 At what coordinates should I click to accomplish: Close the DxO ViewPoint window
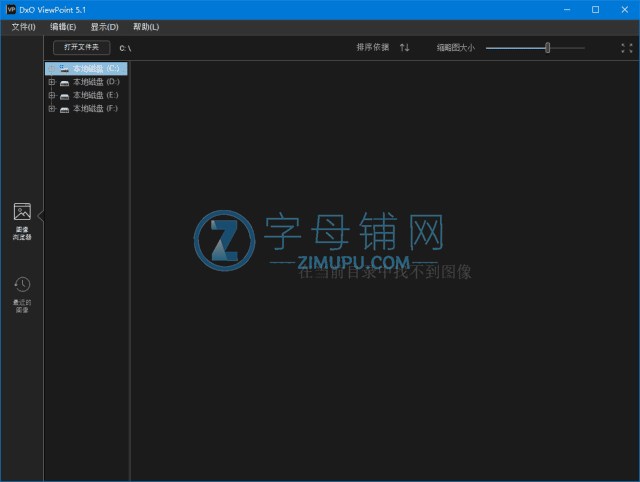[x=624, y=9]
